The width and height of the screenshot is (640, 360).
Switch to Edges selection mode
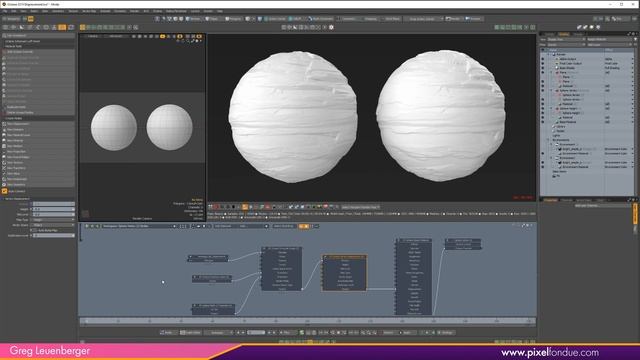[x=213, y=19]
